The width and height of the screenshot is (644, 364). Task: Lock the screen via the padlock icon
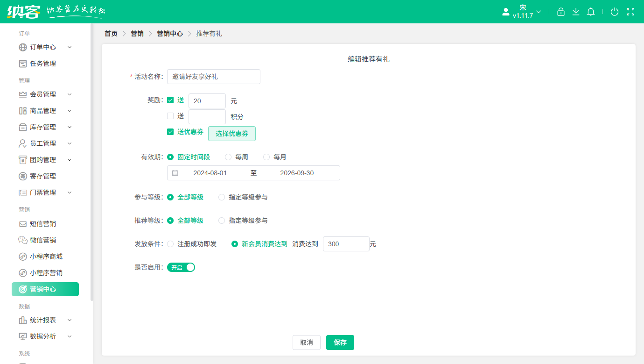(561, 12)
